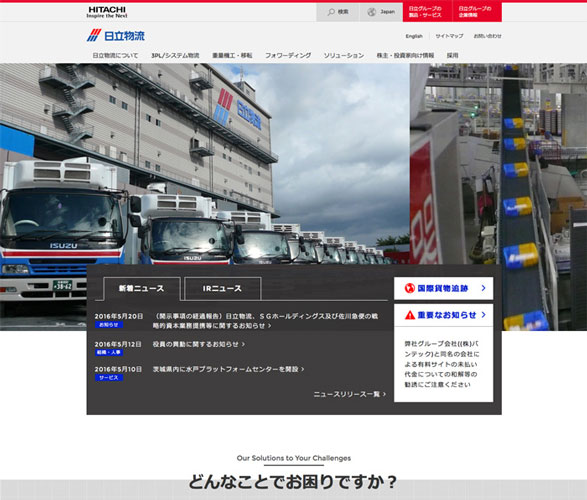Click the 日立物流 company logo
Viewport: 587px width, 500px height.
(116, 36)
